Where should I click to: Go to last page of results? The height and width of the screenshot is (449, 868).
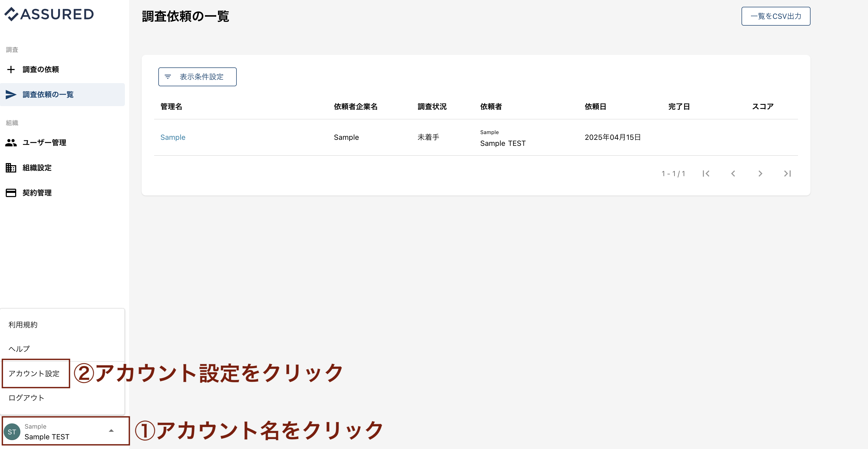pyautogui.click(x=787, y=174)
